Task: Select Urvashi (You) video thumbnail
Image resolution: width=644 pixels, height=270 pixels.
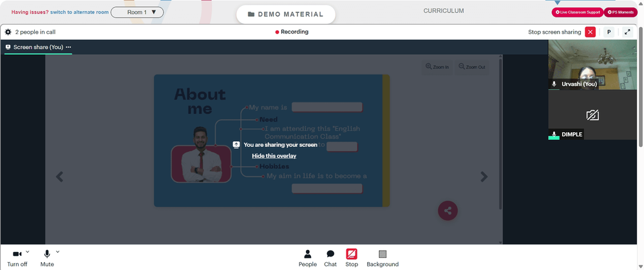Action: point(592,65)
